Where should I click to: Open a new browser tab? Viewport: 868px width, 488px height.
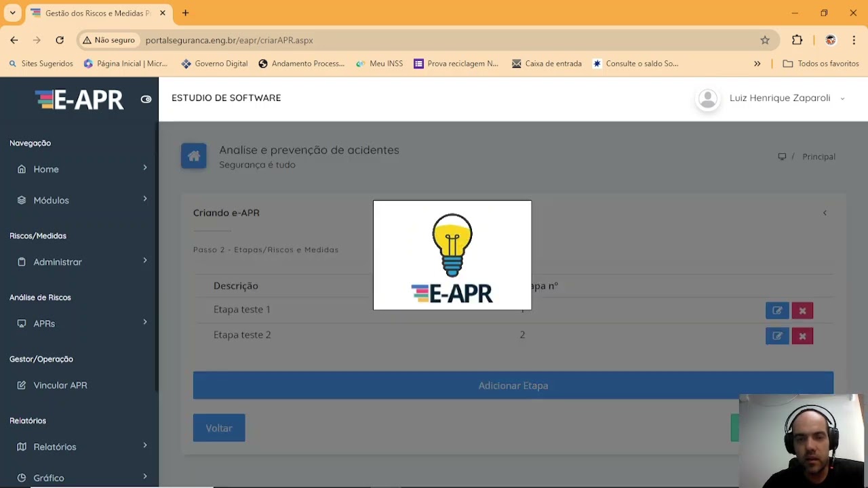(185, 13)
